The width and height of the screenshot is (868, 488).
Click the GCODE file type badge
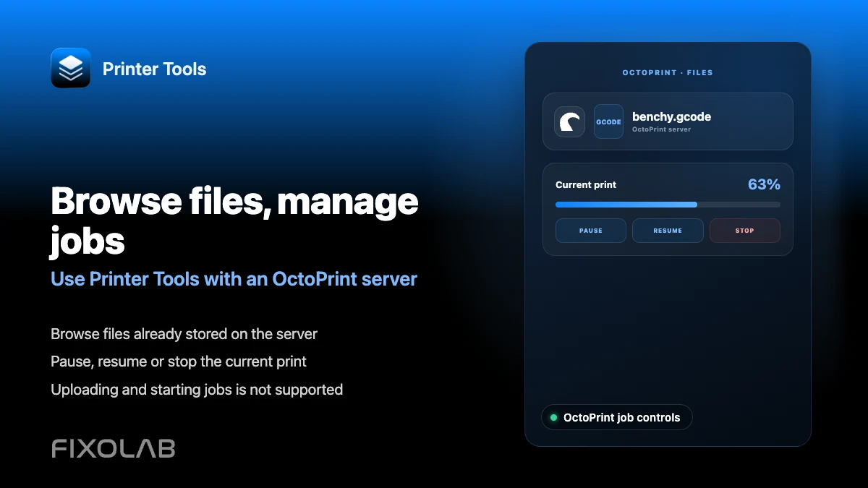608,121
